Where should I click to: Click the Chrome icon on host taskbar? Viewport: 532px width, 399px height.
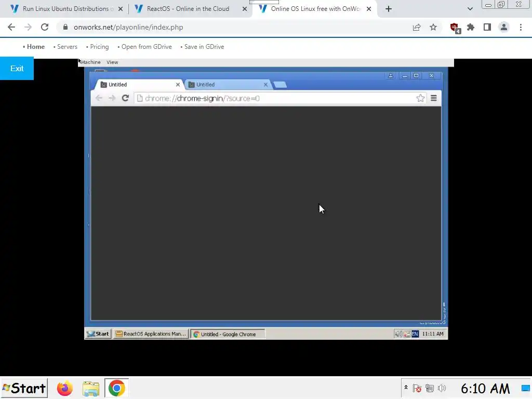click(116, 388)
